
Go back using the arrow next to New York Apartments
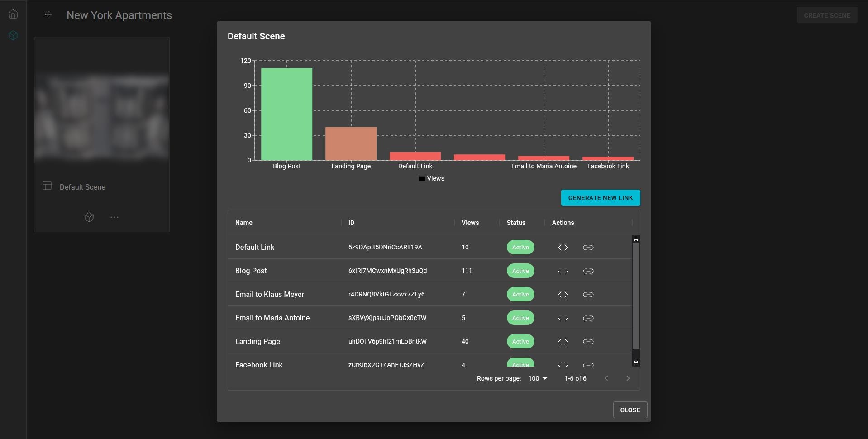(48, 15)
